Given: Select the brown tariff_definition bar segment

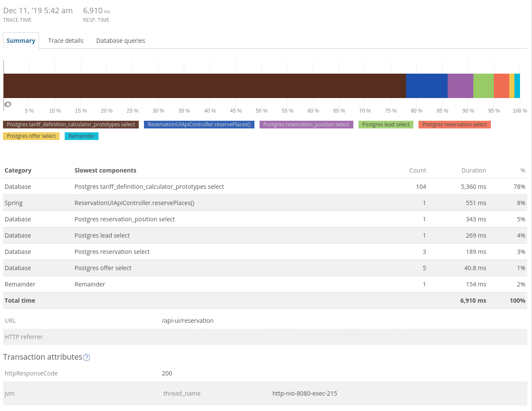Looking at the screenshot, I should [205, 86].
